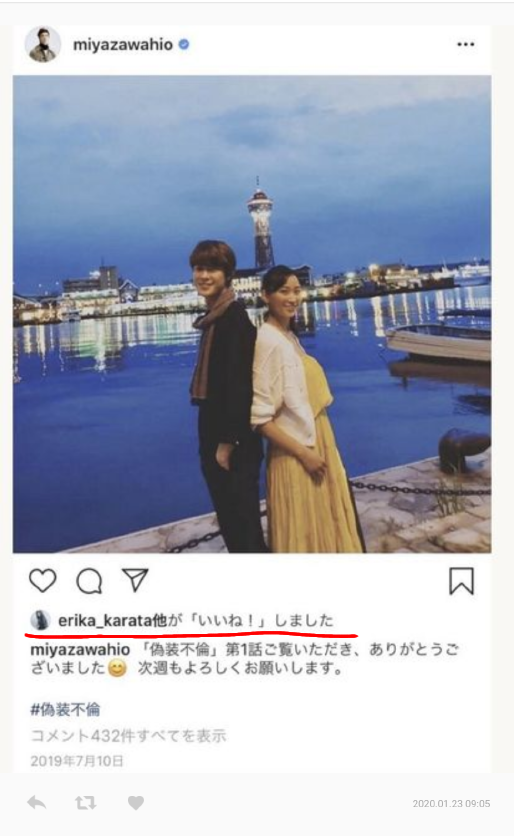Show all 432 comments
Viewport: 514px width, 836px height.
coord(128,736)
